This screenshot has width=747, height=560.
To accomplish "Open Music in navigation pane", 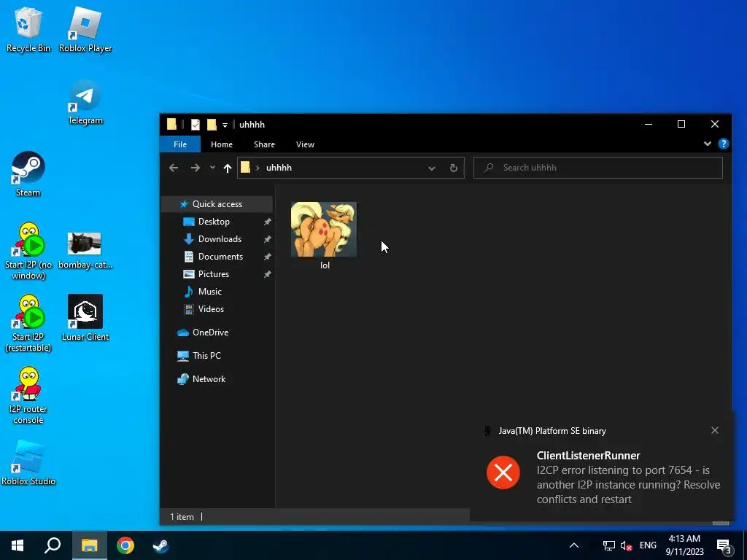I will pyautogui.click(x=209, y=292).
